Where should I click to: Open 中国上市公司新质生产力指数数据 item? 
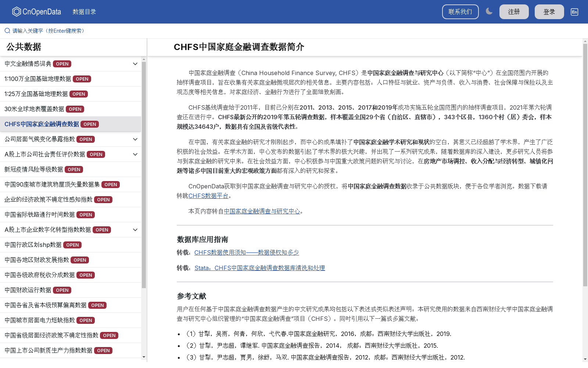[71, 350]
